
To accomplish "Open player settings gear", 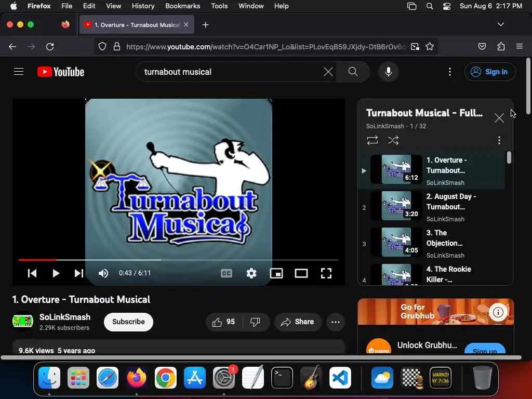I will tap(251, 273).
